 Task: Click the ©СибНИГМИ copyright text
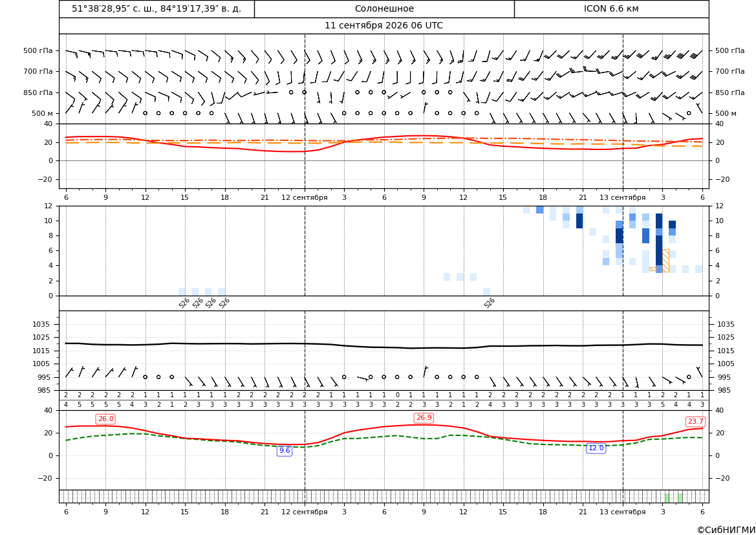click(726, 530)
